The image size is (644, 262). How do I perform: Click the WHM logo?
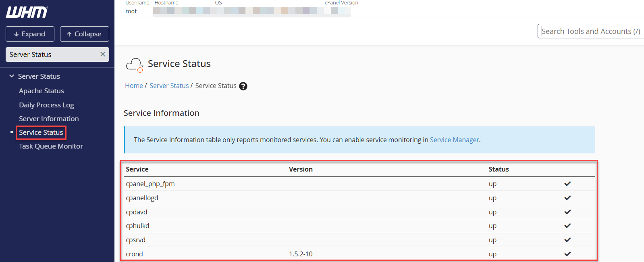coord(27,12)
